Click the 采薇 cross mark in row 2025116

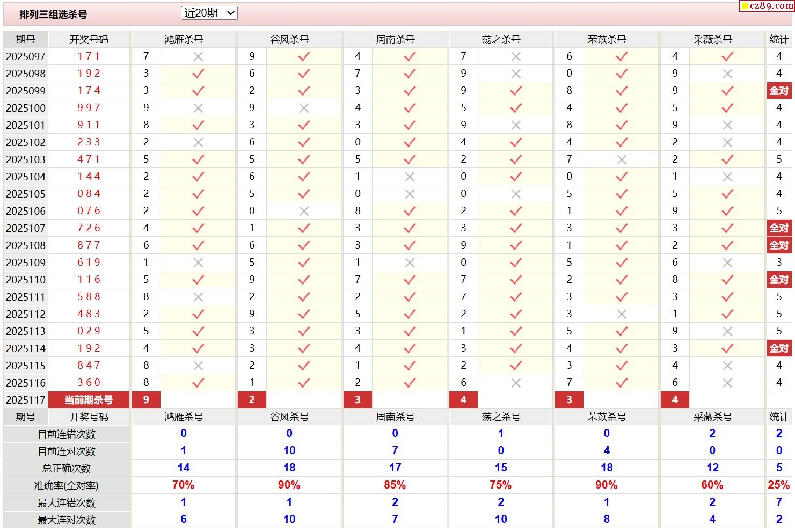727,383
